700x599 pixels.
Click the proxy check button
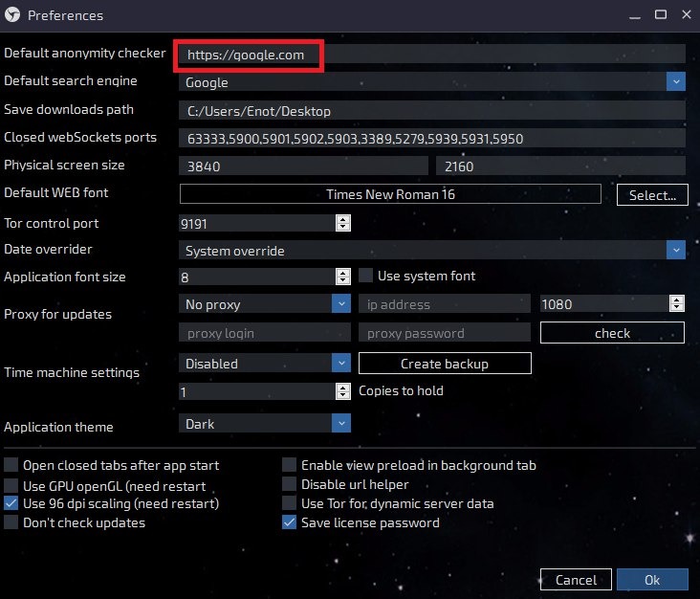[612, 333]
